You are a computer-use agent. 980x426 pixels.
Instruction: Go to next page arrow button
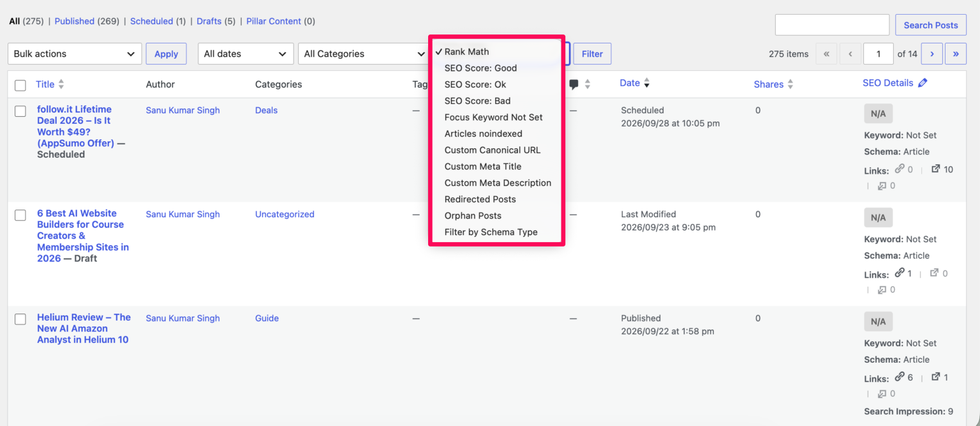point(932,54)
